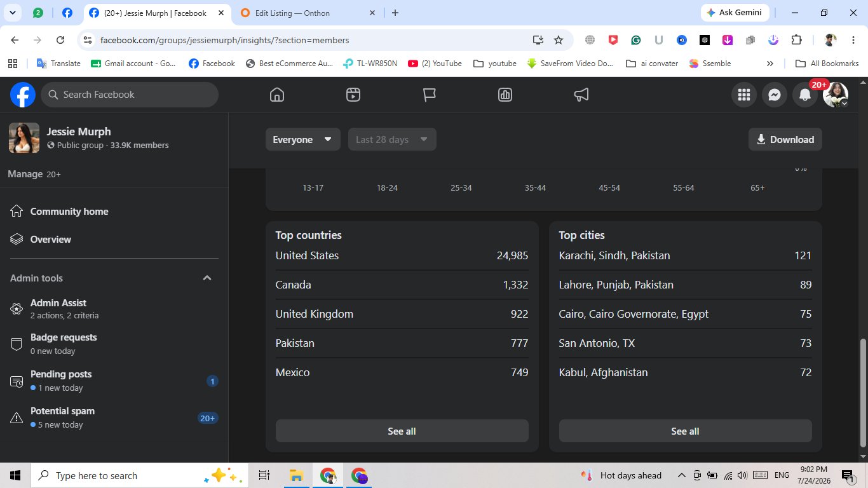Click Kabul, Afghanistan row

pos(685,372)
